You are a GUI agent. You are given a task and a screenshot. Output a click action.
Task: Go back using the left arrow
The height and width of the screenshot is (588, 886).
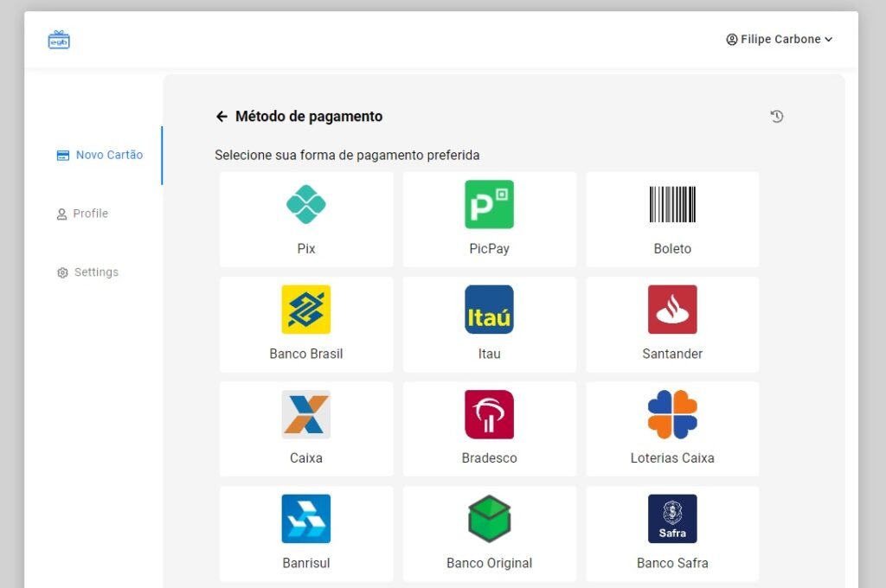pyautogui.click(x=221, y=117)
